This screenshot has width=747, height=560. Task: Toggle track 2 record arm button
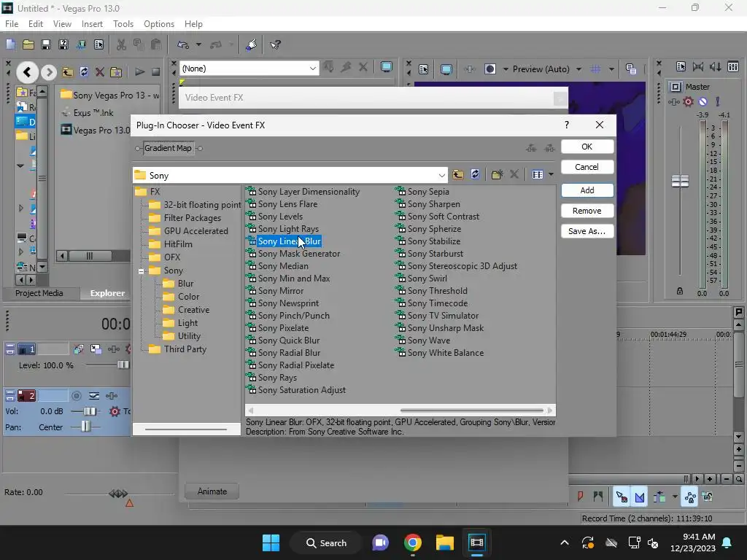[x=76, y=396]
